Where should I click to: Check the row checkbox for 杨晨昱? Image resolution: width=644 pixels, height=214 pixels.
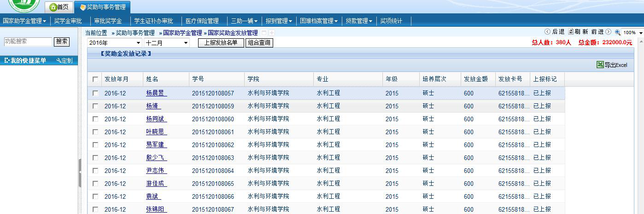[95, 93]
